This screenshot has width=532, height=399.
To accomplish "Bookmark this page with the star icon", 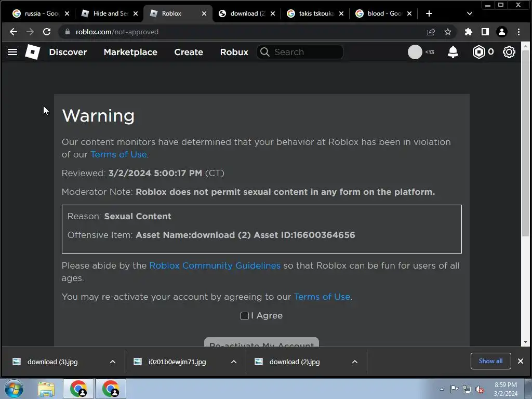I will point(448,32).
